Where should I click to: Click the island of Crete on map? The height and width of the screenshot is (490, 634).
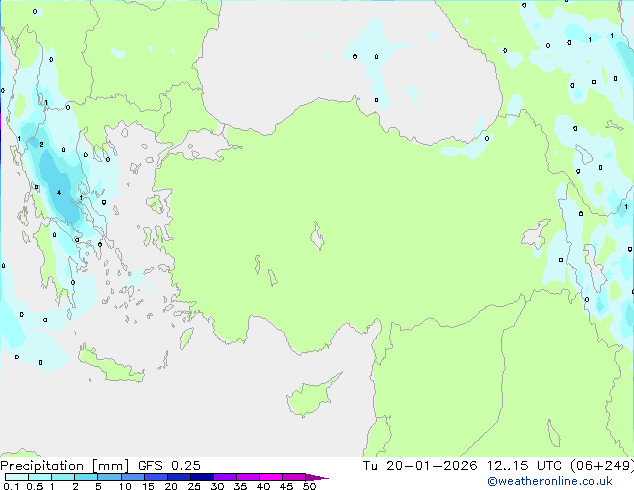(x=111, y=366)
